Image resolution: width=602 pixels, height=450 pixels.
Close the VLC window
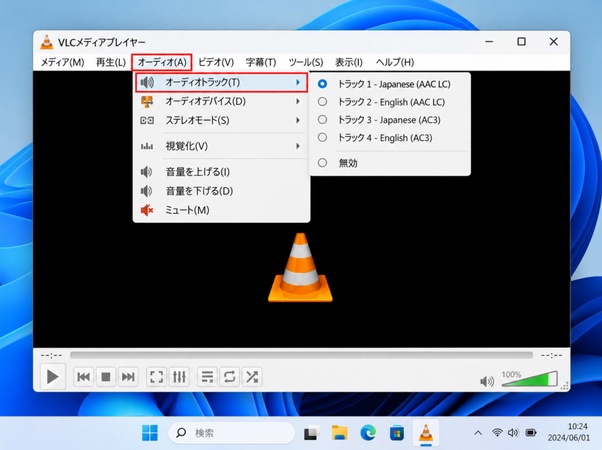pyautogui.click(x=553, y=41)
